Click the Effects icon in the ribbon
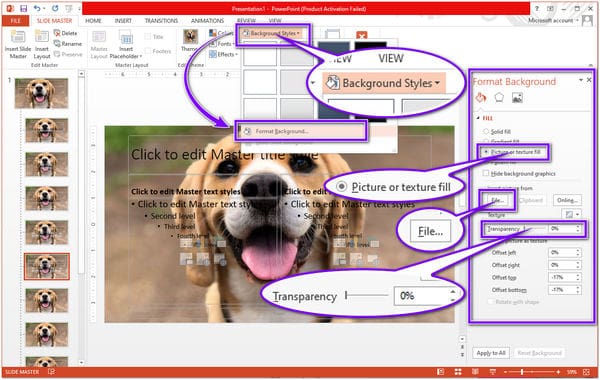 coord(213,54)
